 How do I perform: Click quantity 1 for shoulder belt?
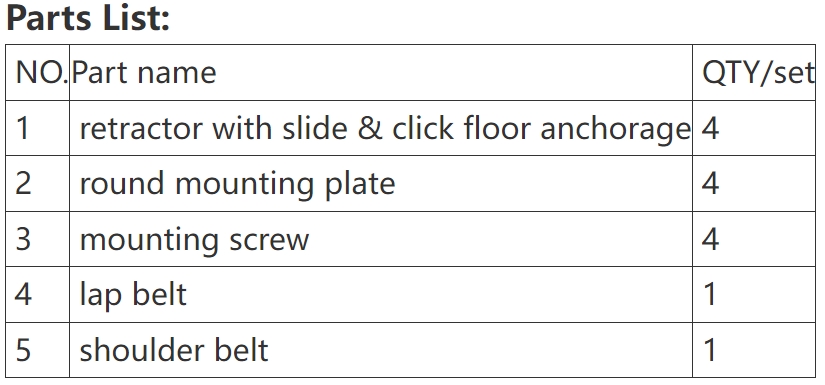pos(753,350)
